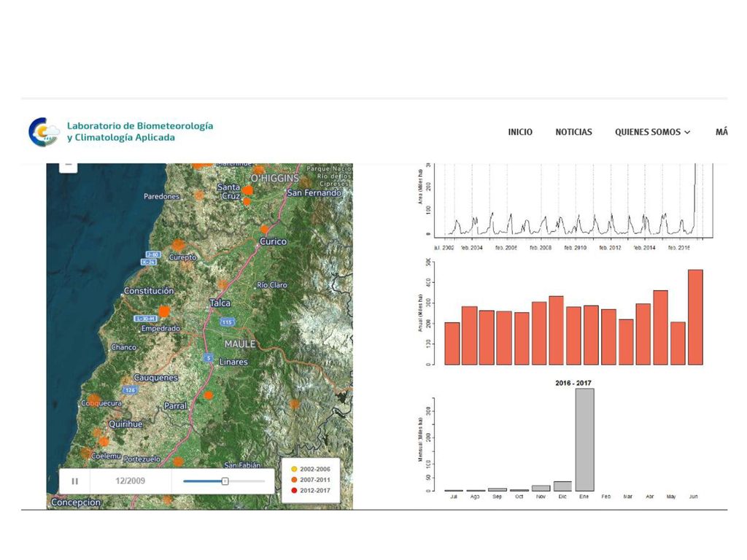
Task: Click the Cauquenes city label
Action: [x=156, y=378]
